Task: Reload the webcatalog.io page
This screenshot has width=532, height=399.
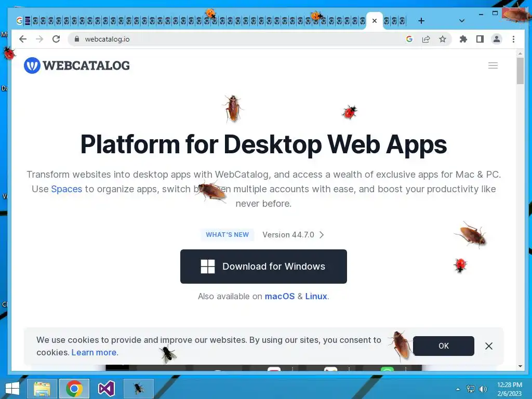Action: click(x=56, y=39)
